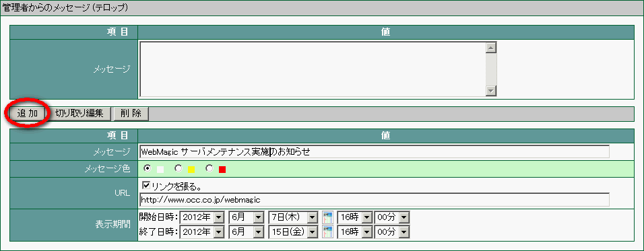The width and height of the screenshot is (644, 251).
Task: Open the end month 6月 dropdown
Action: (247, 232)
